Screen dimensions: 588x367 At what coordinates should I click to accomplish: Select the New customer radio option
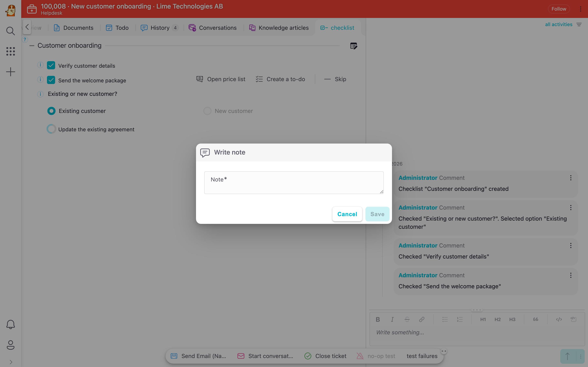click(207, 111)
